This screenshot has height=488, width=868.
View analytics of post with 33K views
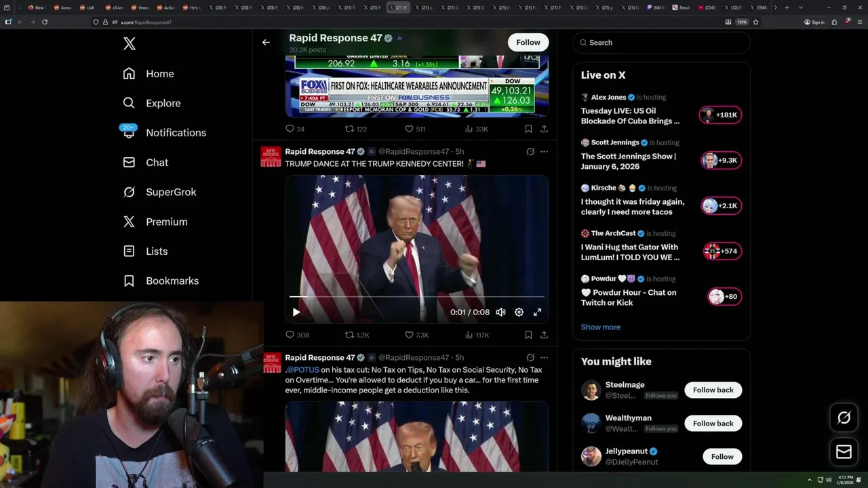(x=476, y=129)
